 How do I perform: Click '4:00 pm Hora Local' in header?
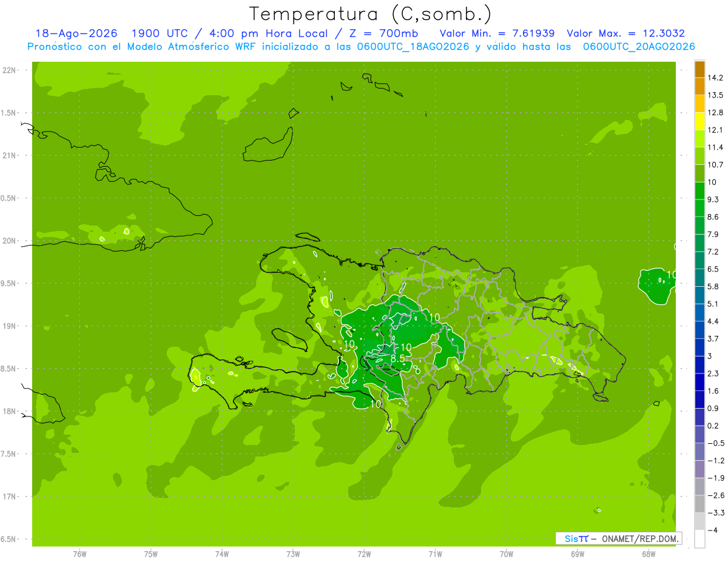pyautogui.click(x=269, y=33)
